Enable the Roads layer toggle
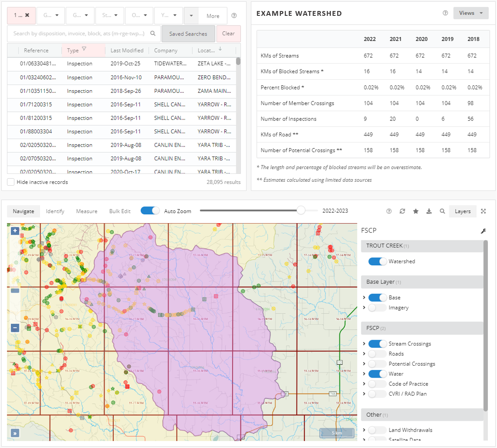This screenshot has width=497, height=448. pos(377,354)
